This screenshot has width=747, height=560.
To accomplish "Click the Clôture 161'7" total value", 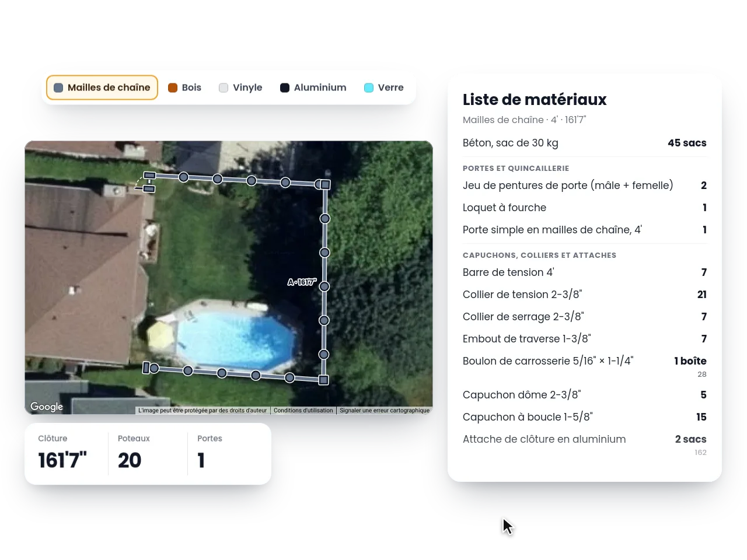I will tap(62, 460).
